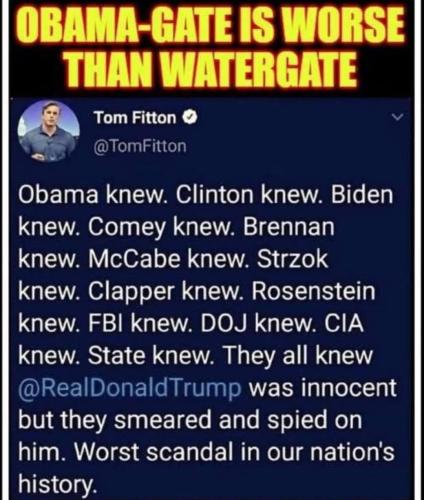Visit the @TomFitton handle

pos(140,146)
